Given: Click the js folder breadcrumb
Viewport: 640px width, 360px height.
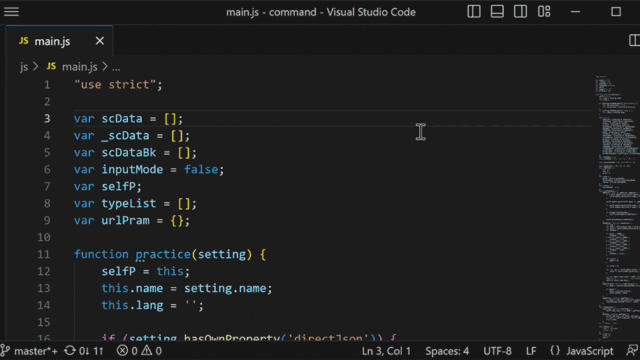Looking at the screenshot, I should point(24,67).
